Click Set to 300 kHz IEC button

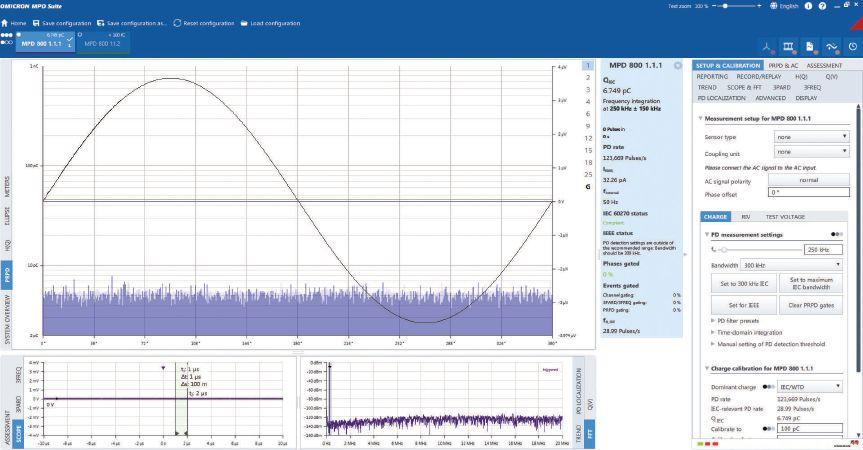[744, 284]
